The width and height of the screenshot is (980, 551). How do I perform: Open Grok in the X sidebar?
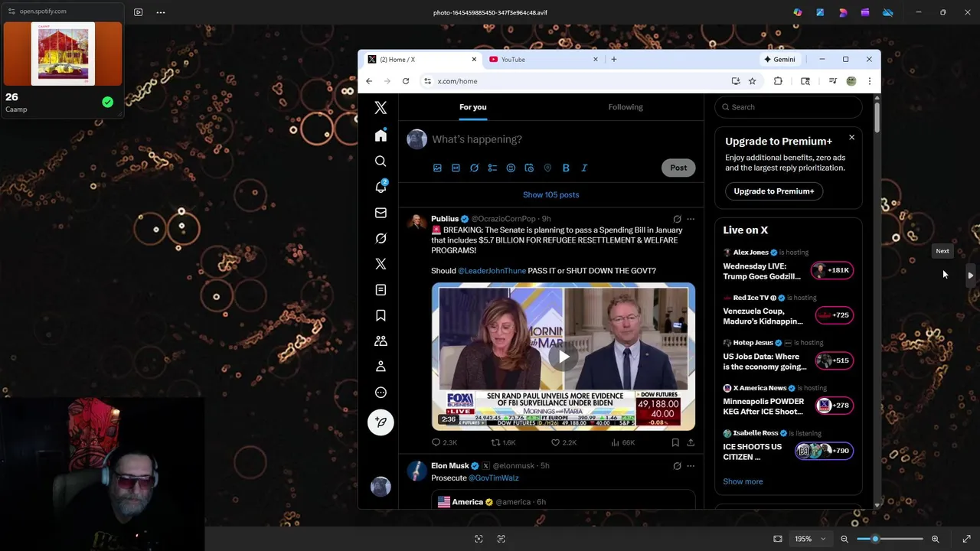coord(381,239)
